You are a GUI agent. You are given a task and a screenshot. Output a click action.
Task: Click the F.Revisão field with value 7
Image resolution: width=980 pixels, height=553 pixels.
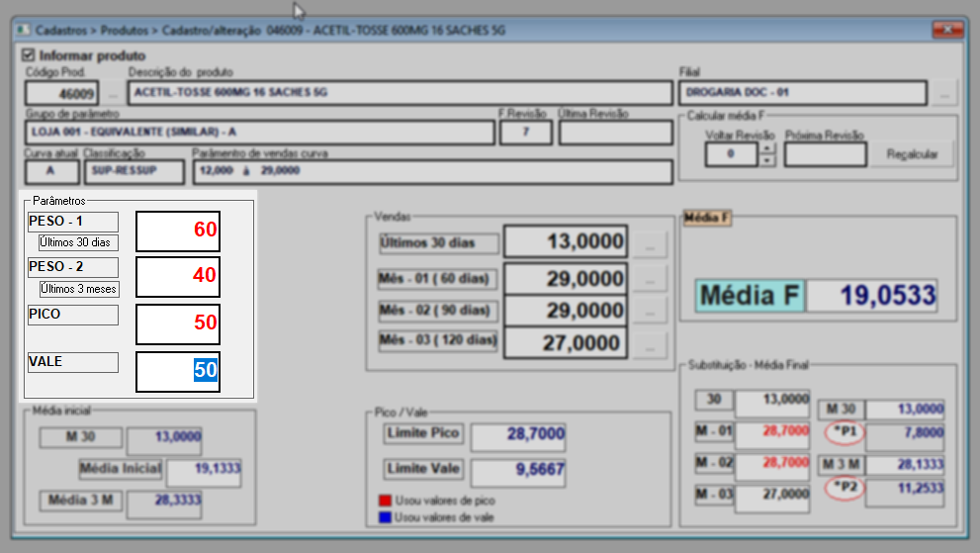pos(526,133)
